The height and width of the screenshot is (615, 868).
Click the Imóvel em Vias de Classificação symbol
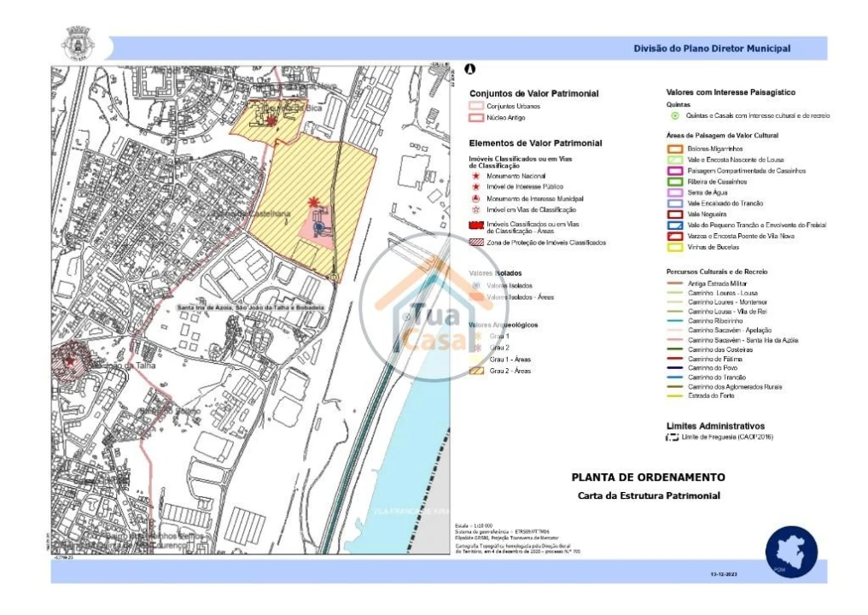coord(475,209)
